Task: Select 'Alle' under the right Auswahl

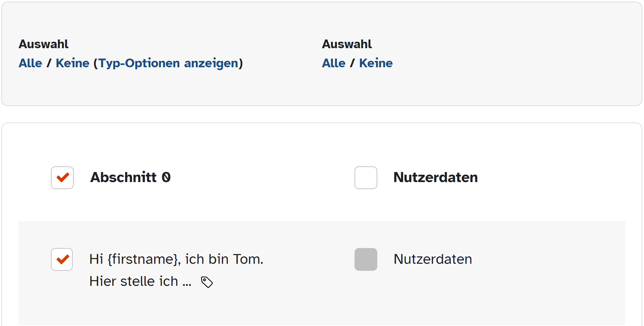Action: pos(334,63)
